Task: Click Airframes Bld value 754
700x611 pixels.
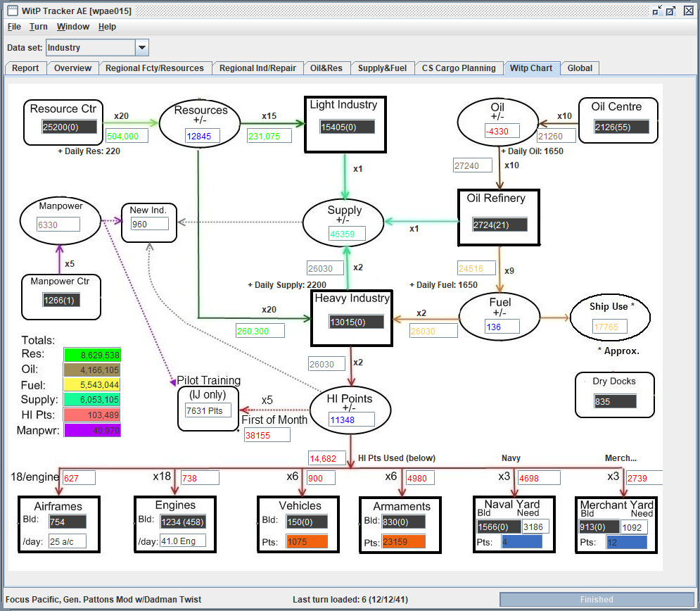Action: [x=68, y=522]
